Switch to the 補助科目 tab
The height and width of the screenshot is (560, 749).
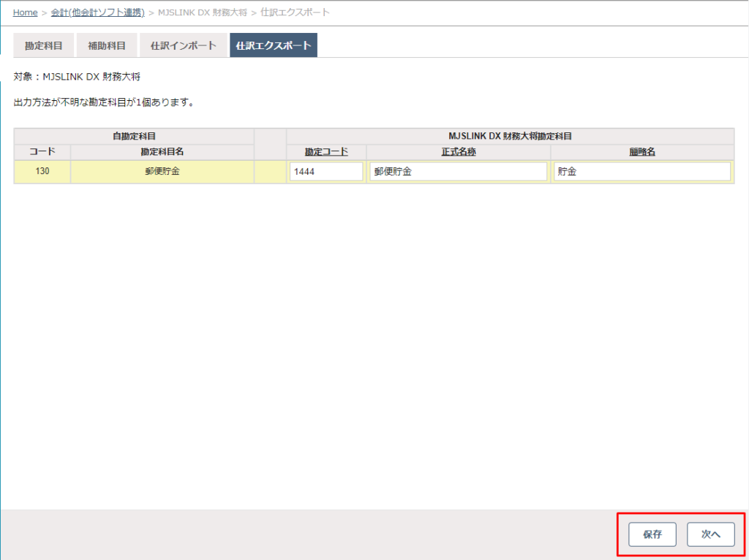[107, 45]
